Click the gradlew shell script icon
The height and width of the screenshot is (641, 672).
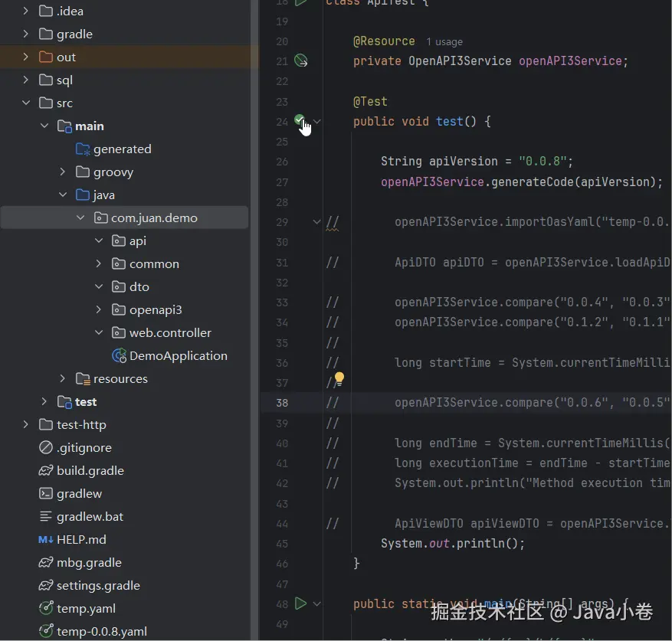[46, 494]
